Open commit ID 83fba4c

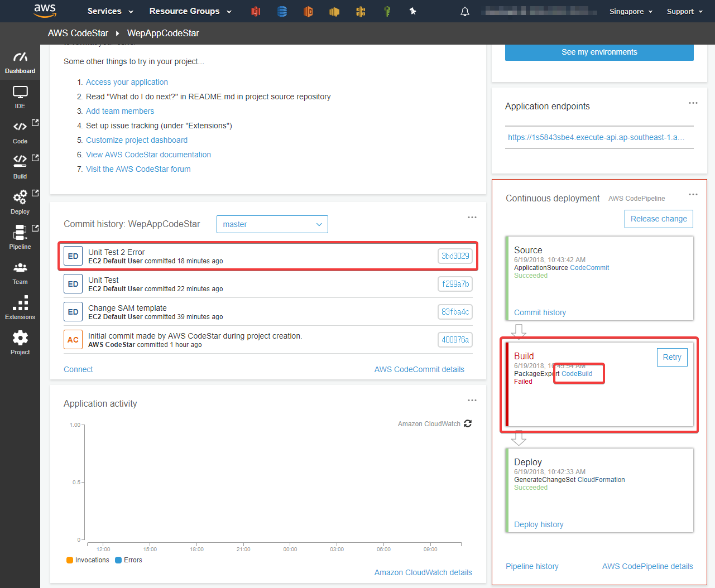click(x=455, y=312)
